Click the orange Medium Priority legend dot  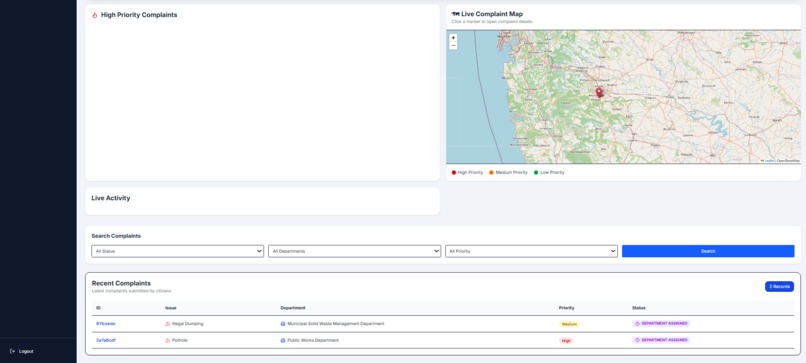coord(491,173)
